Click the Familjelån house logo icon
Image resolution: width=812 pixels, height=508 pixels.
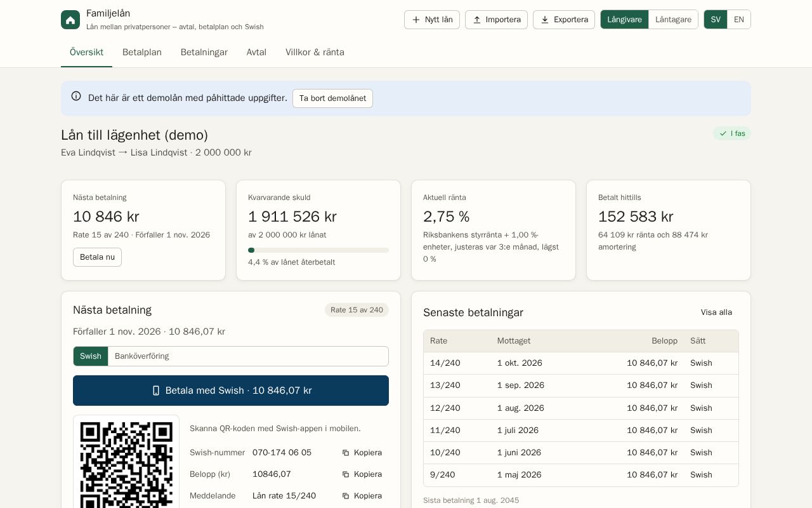(x=70, y=20)
